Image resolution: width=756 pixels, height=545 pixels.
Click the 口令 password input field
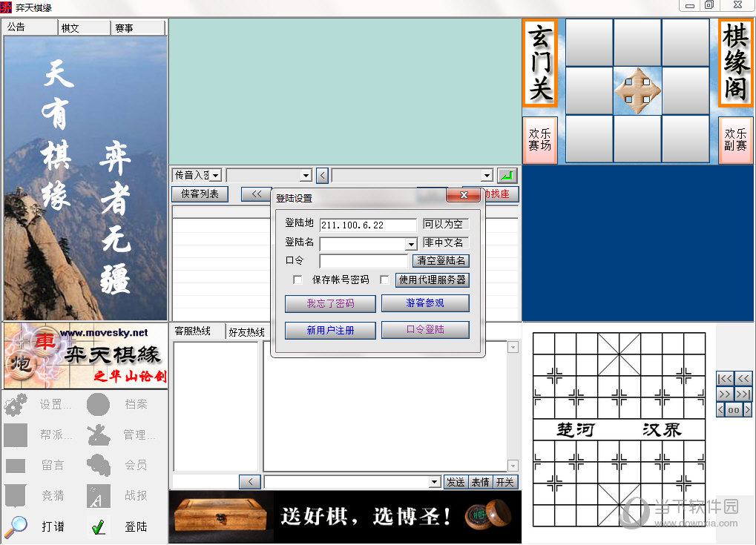(364, 261)
